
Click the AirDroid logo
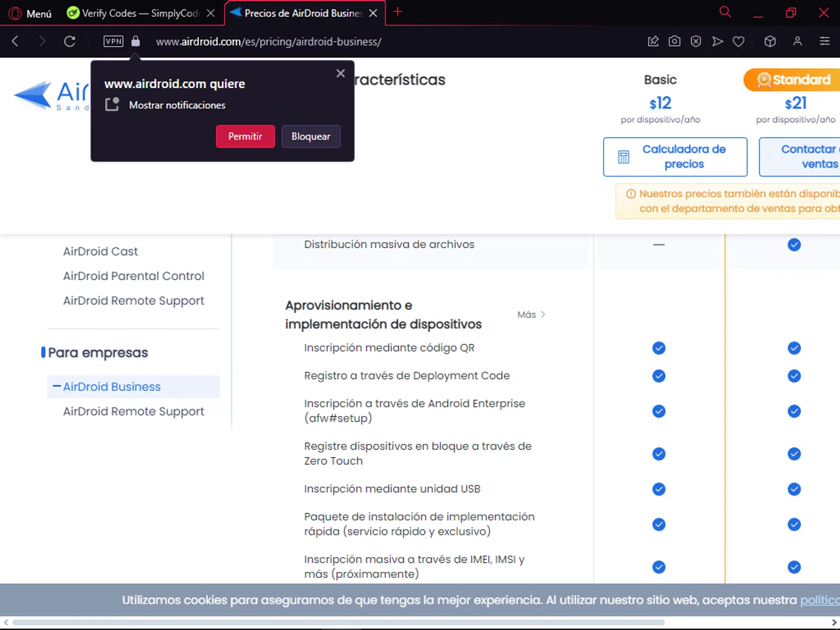(x=52, y=95)
